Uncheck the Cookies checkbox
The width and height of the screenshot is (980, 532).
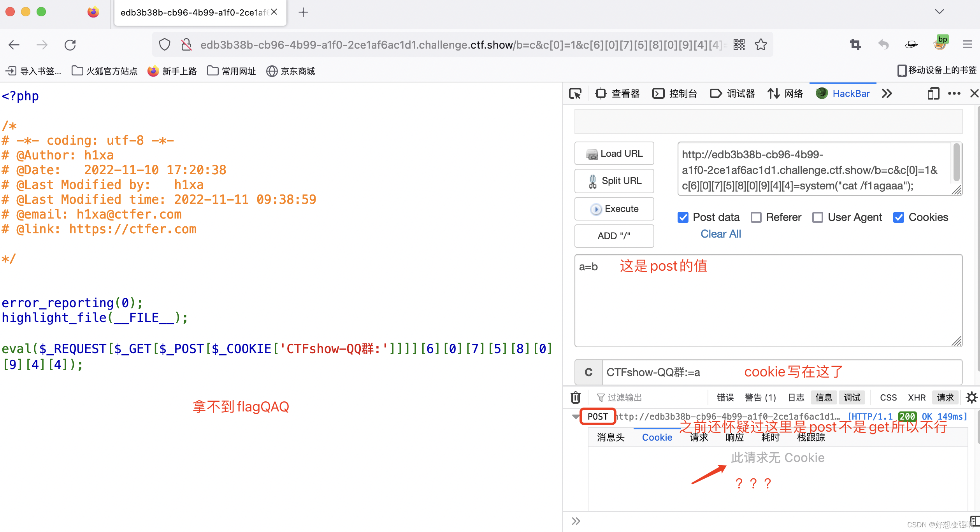pyautogui.click(x=899, y=217)
